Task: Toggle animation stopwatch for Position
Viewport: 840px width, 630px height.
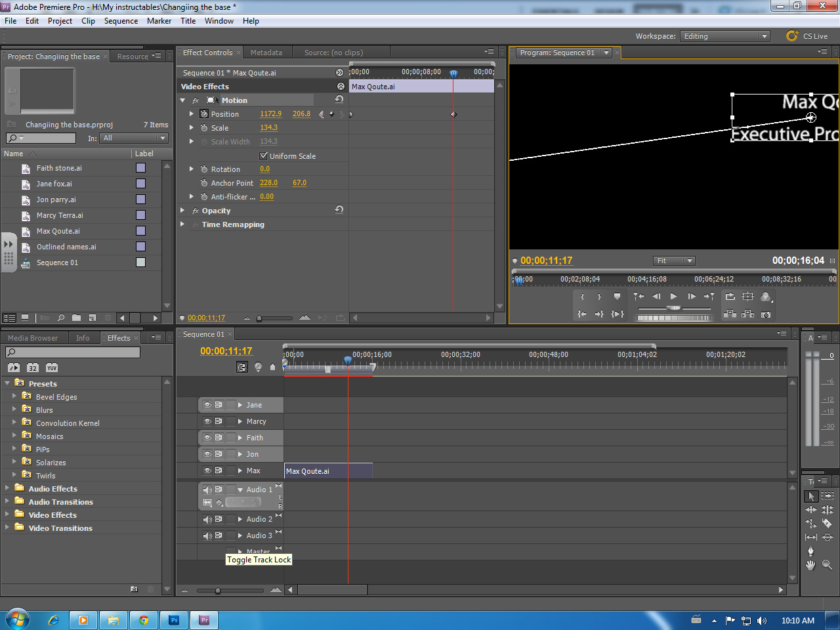Action: coord(204,114)
